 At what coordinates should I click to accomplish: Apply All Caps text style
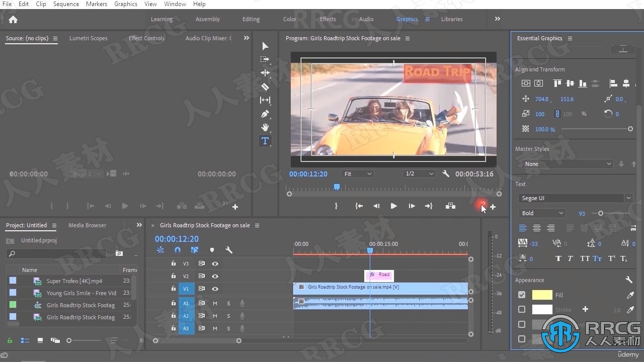coord(585,258)
